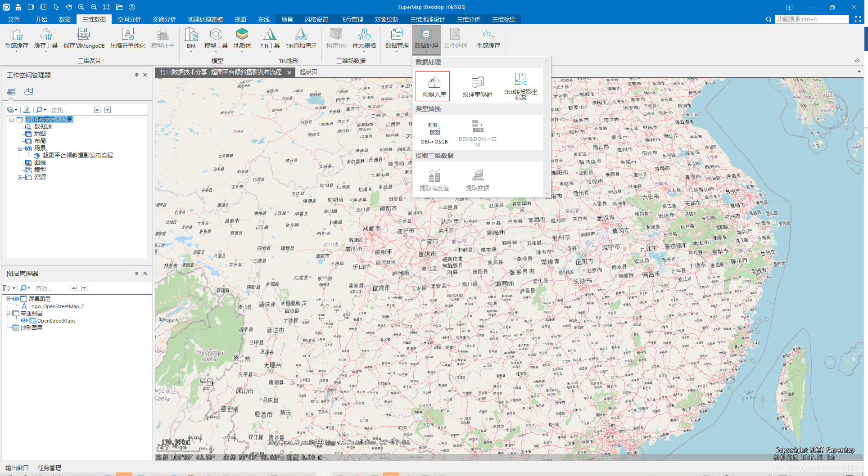The width and height of the screenshot is (868, 476).
Task: Close the 工作空间管理器 panel
Action: click(x=145, y=75)
